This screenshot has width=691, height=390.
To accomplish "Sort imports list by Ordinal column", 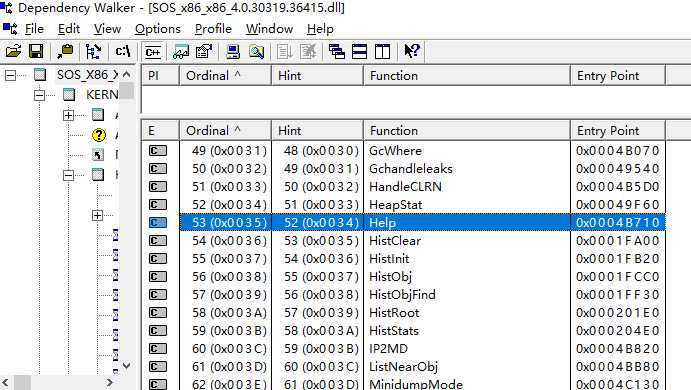I will click(x=225, y=75).
